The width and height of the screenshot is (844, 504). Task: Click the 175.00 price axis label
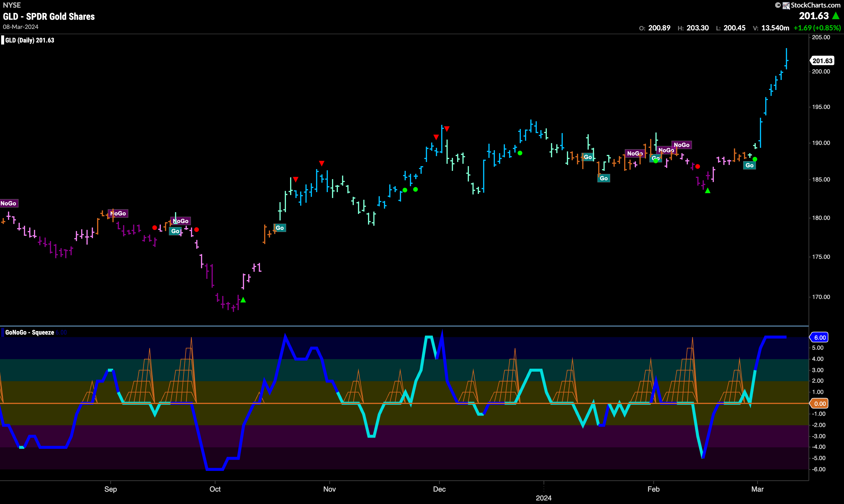tap(821, 257)
